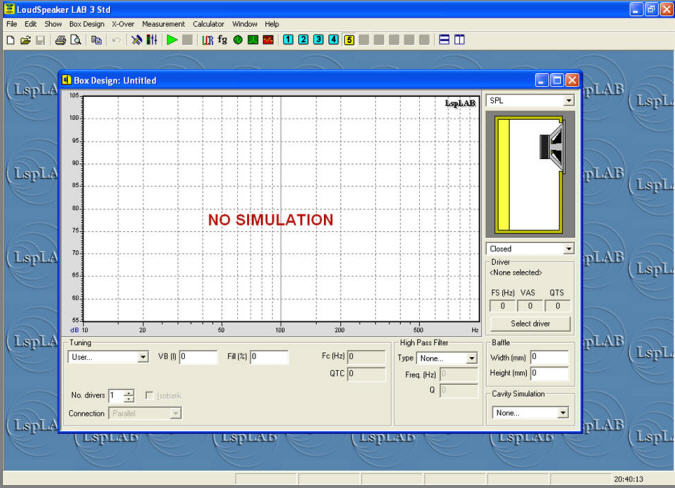Select cyan window button 1

(288, 40)
